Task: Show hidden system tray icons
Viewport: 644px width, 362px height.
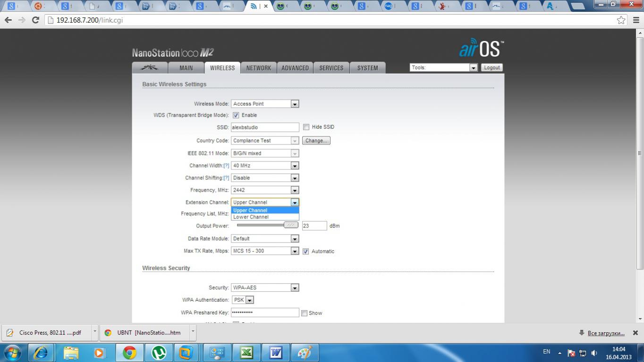Action: (x=559, y=353)
